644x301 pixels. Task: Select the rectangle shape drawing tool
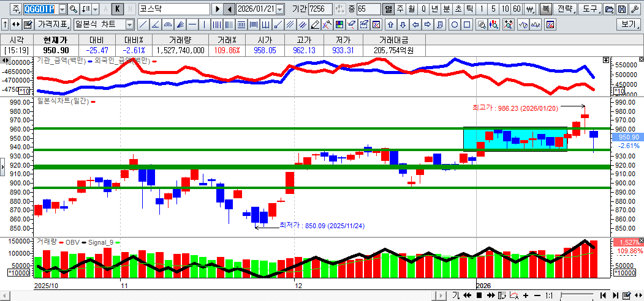467,24
